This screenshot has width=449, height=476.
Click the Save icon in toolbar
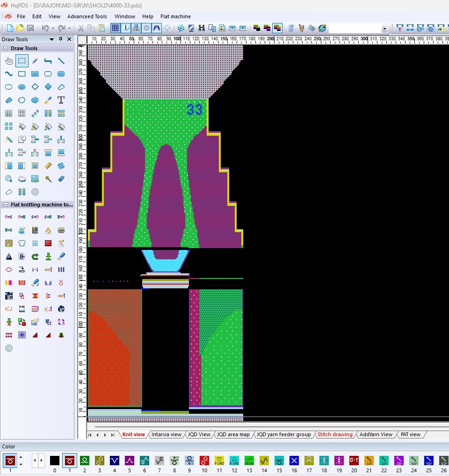coord(30,29)
